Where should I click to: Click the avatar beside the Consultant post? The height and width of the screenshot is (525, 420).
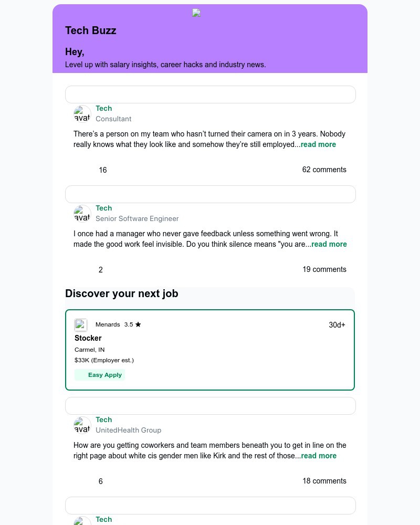click(82, 114)
